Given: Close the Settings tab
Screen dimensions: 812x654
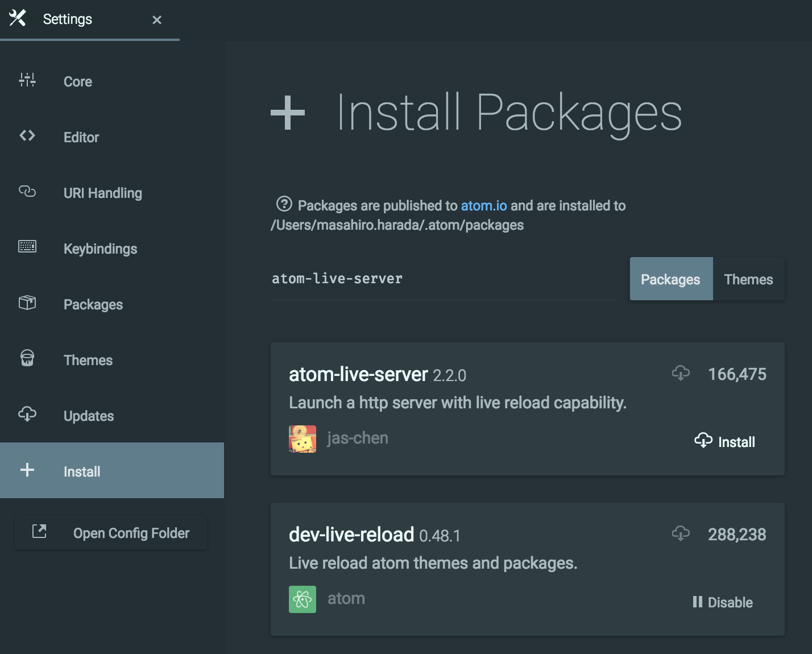Looking at the screenshot, I should 157,19.
